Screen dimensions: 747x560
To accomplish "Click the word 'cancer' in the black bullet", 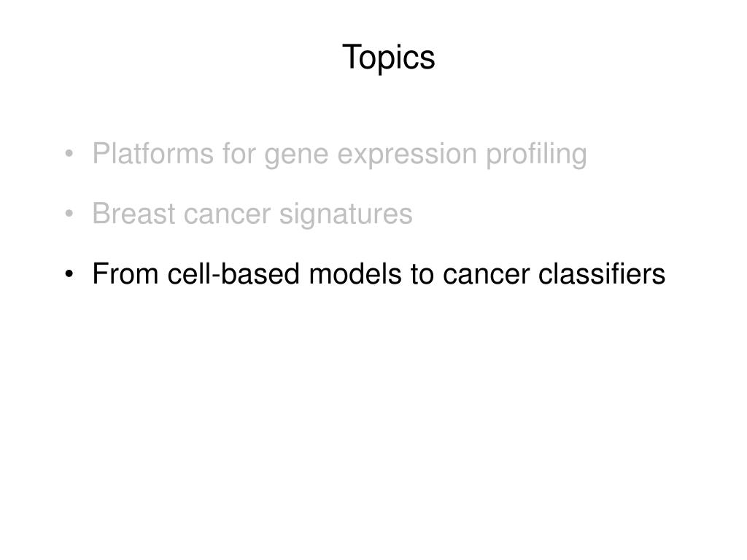I will [487, 276].
